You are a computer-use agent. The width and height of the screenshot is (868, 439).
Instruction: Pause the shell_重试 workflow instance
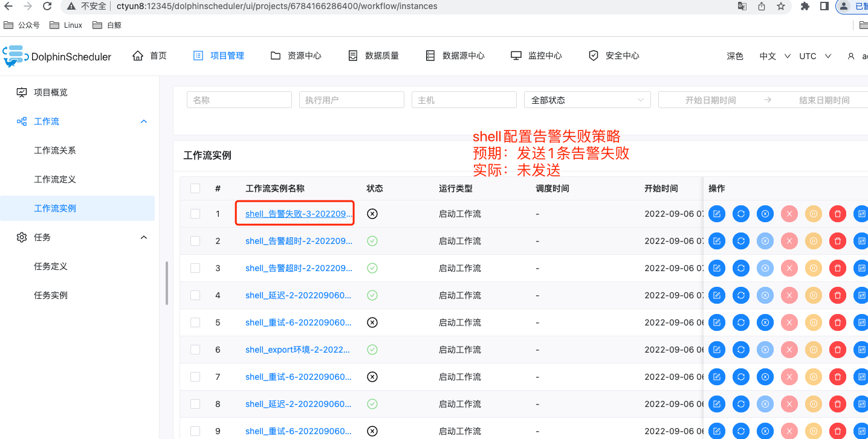pos(814,322)
